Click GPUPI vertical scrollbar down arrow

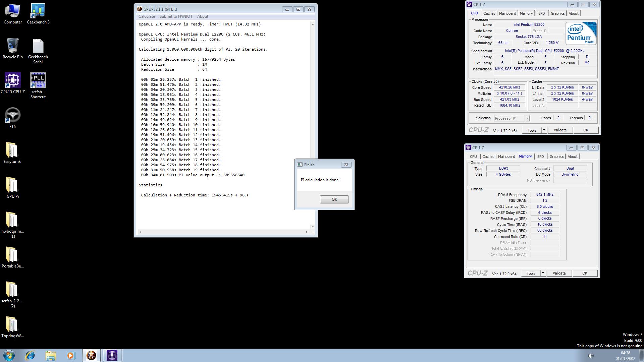(x=313, y=227)
